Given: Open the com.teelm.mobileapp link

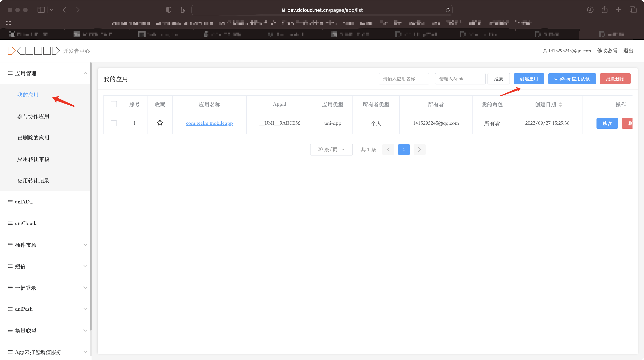Looking at the screenshot, I should (209, 123).
